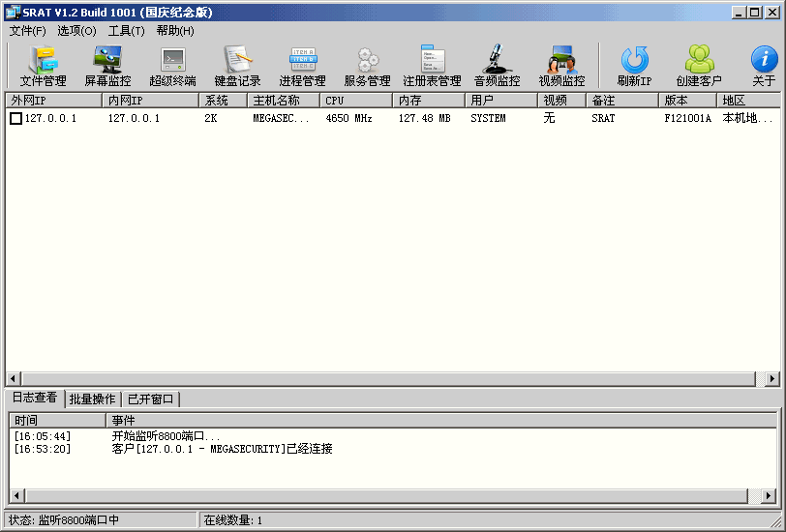Switch to the 批量操作 tab
The height and width of the screenshot is (532, 786).
click(x=92, y=399)
